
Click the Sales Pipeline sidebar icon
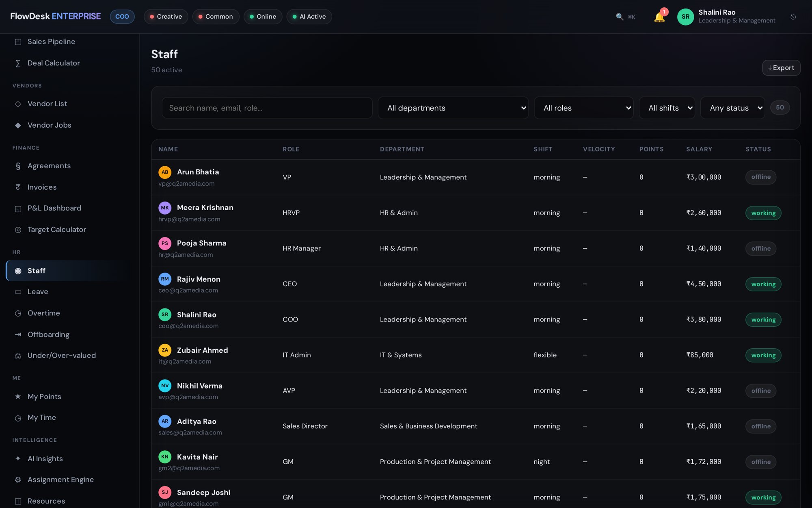point(18,42)
